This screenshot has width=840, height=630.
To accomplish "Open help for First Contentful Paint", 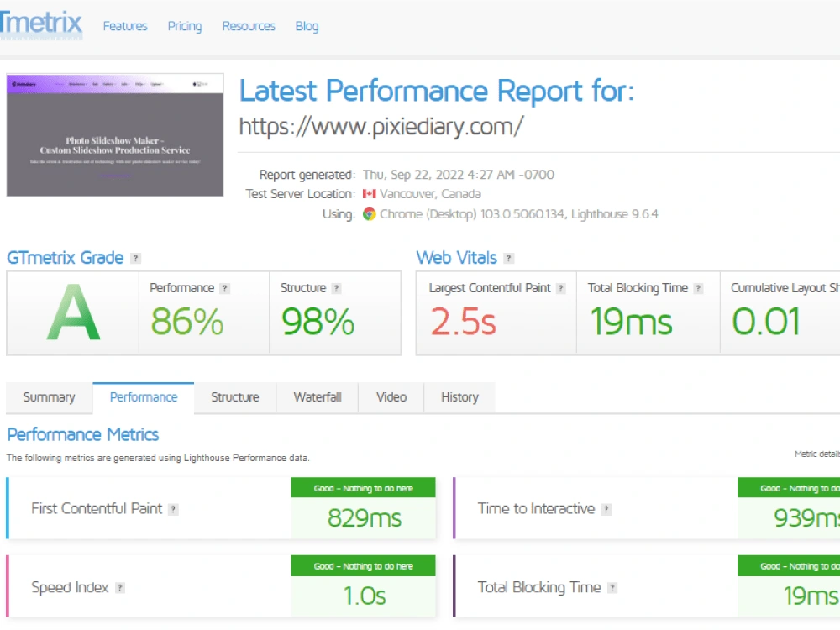I will point(172,508).
